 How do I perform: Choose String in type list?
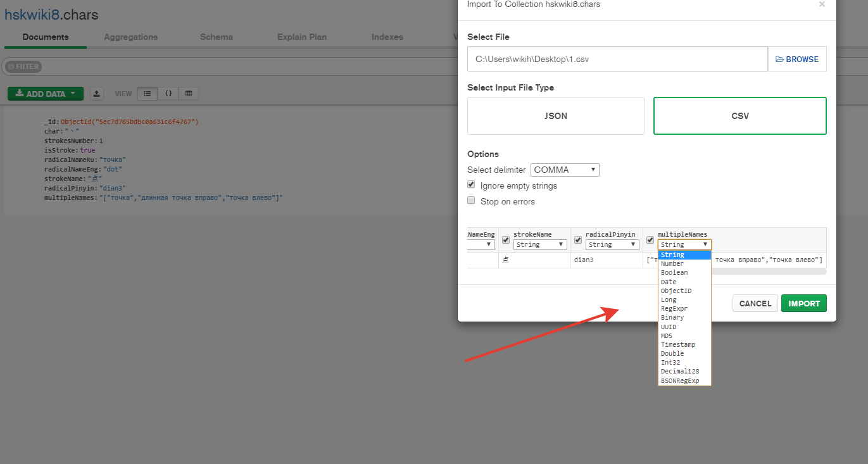[684, 254]
